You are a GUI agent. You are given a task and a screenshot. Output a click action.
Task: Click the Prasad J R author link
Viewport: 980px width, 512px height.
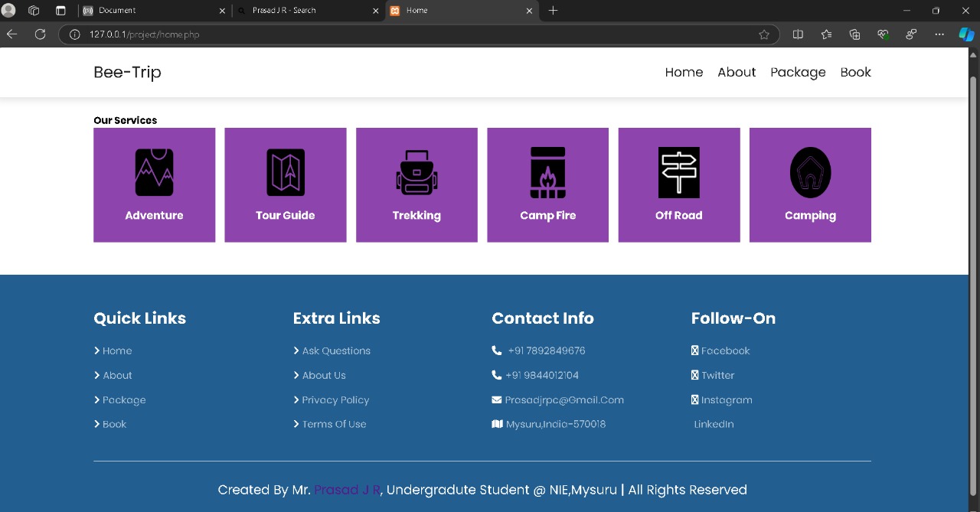pyautogui.click(x=347, y=490)
